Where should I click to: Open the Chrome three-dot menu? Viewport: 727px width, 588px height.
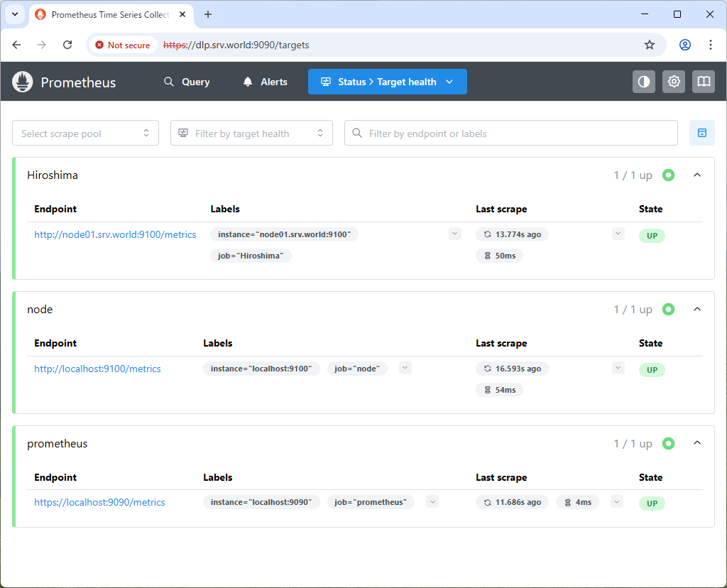point(710,45)
